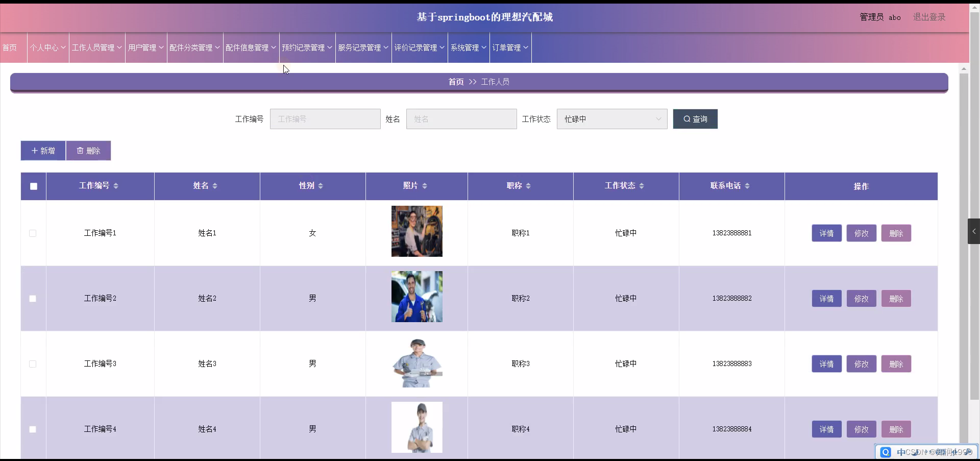980x461 pixels.
Task: Expand the 系统管理 menu dropdown
Action: (468, 47)
